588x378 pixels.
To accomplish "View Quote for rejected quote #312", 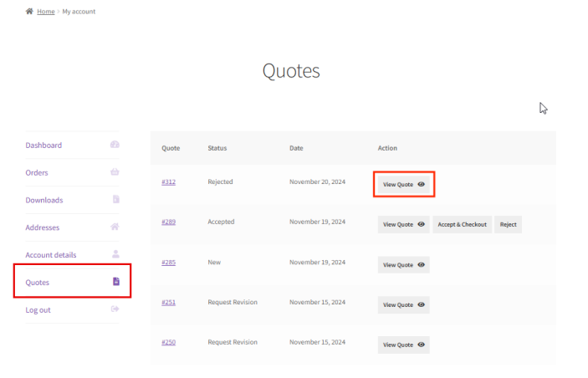I will pyautogui.click(x=404, y=184).
